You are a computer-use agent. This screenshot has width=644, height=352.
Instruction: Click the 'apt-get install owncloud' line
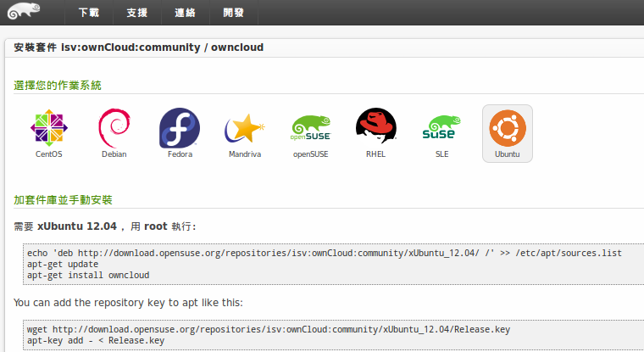click(x=88, y=275)
